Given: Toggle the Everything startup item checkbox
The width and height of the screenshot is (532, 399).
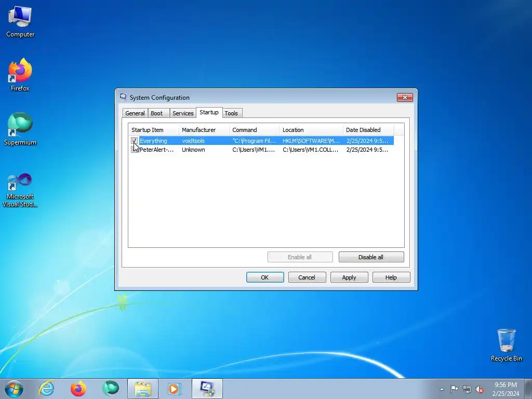Looking at the screenshot, I should click(x=135, y=140).
